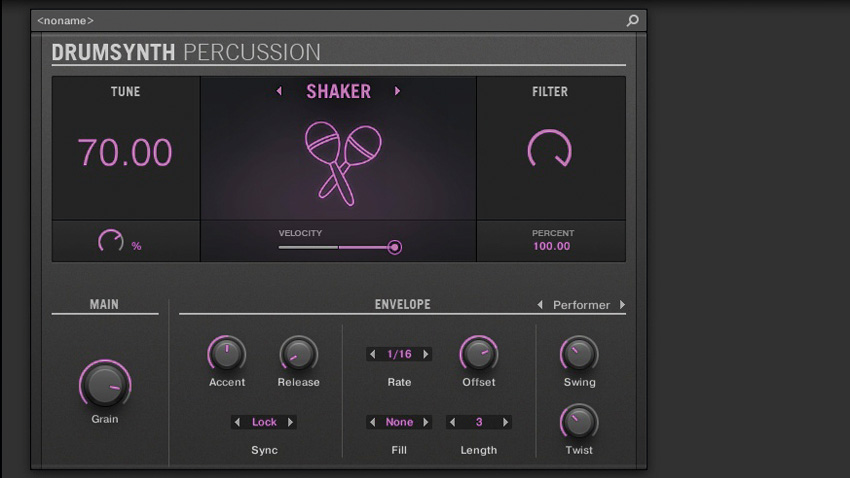Select next Sync option right of Lock

(x=291, y=422)
